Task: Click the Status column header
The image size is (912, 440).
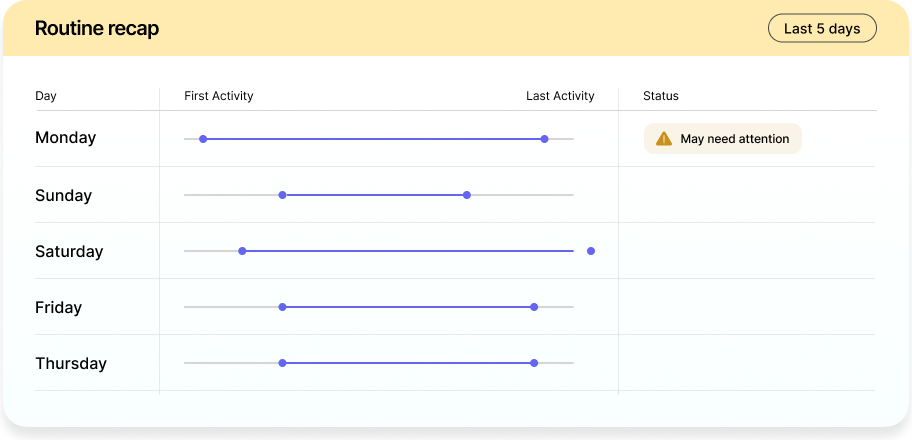Action: (661, 96)
